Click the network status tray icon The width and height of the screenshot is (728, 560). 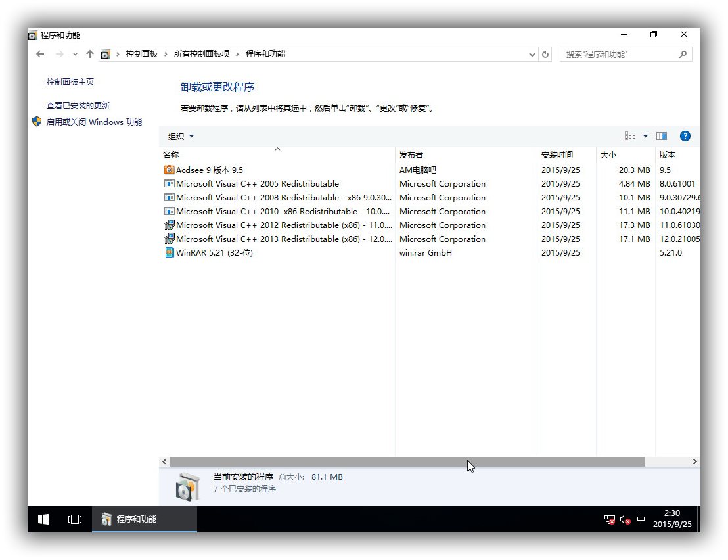(609, 520)
